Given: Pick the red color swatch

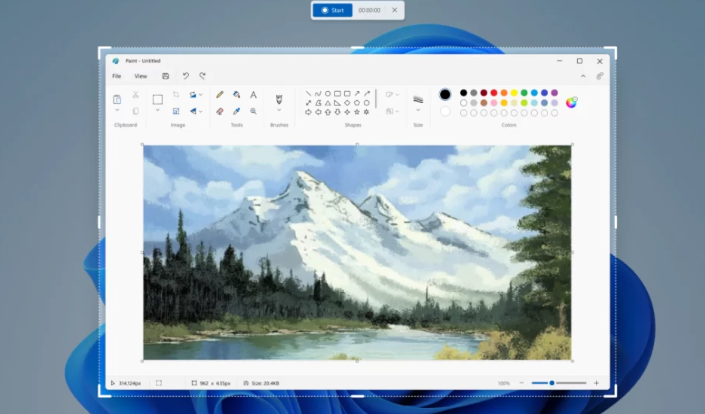Looking at the screenshot, I should 494,93.
